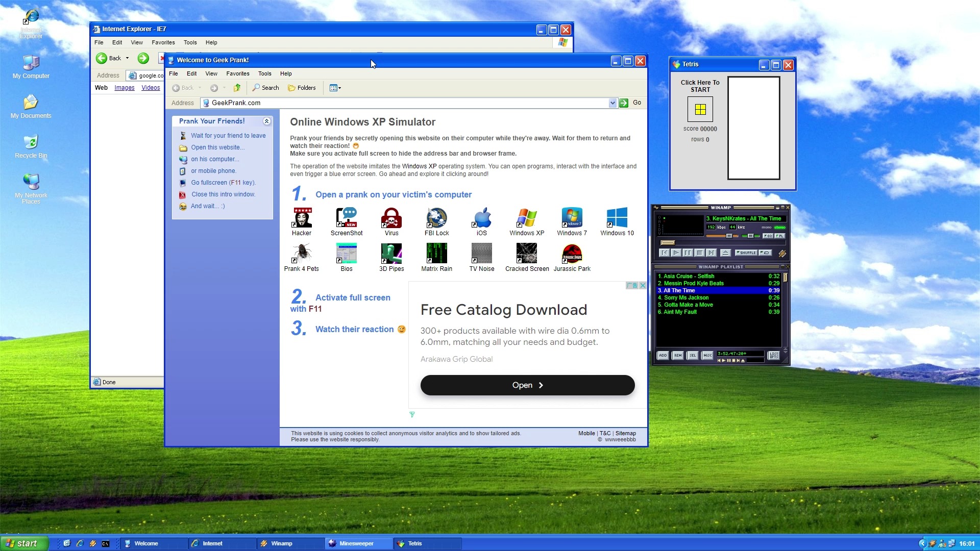
Task: Click the Winamp playlist ADD button
Action: click(663, 356)
